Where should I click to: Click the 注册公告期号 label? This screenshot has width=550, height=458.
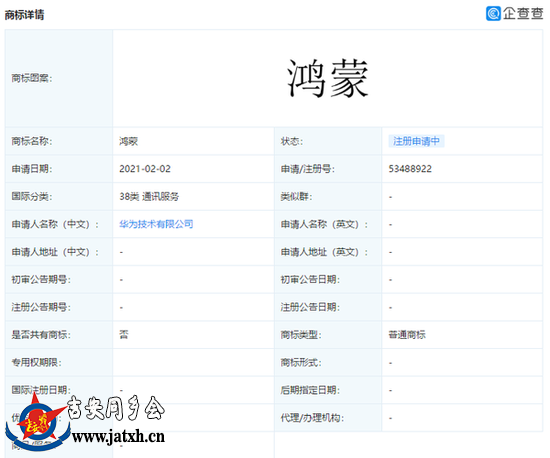tap(41, 307)
